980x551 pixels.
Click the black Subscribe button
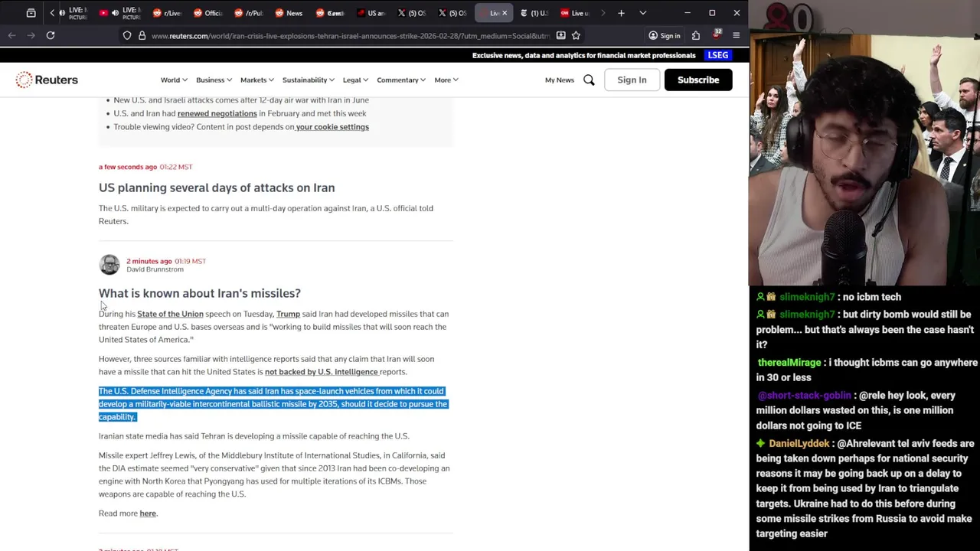[x=698, y=80]
